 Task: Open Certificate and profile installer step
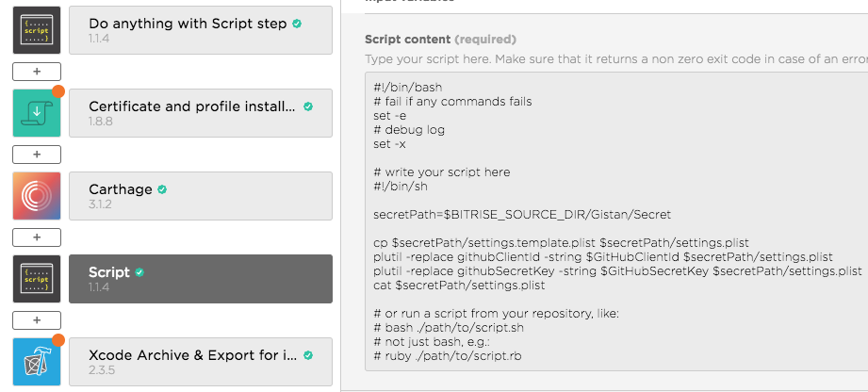200,113
